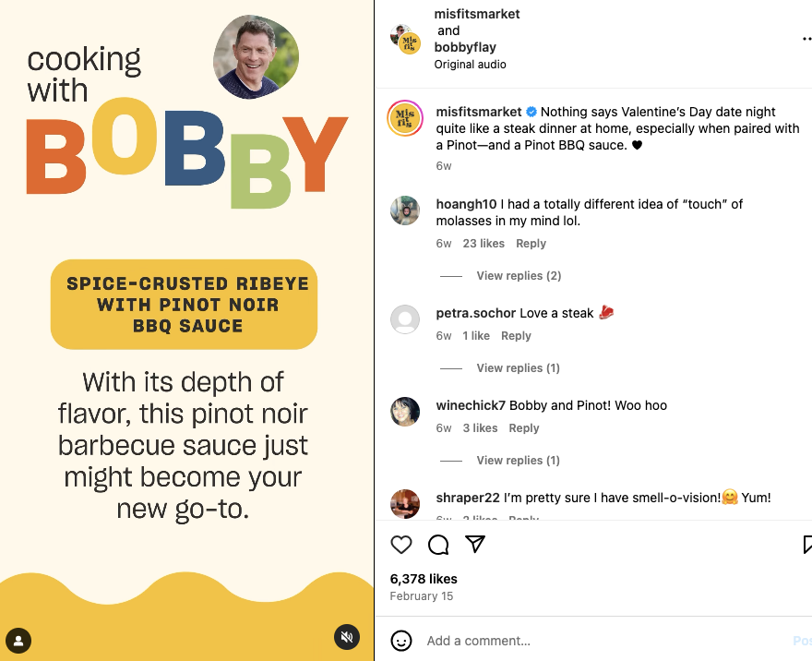Show tagged people icon on the video
This screenshot has width=812, height=661.
pyautogui.click(x=18, y=641)
